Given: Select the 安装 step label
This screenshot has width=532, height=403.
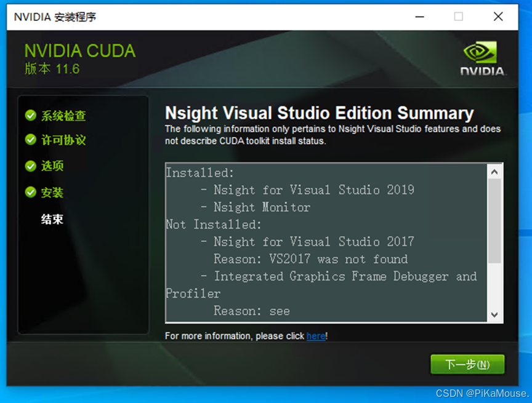Looking at the screenshot, I should click(x=52, y=193).
